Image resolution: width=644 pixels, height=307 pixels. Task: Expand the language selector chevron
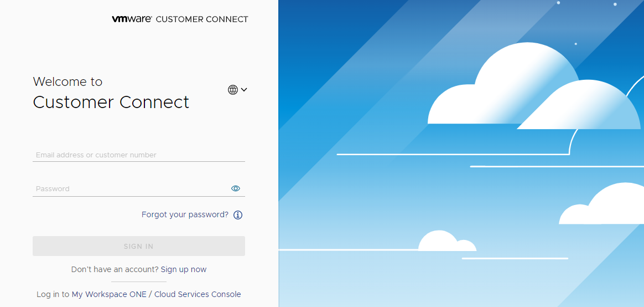(x=244, y=90)
